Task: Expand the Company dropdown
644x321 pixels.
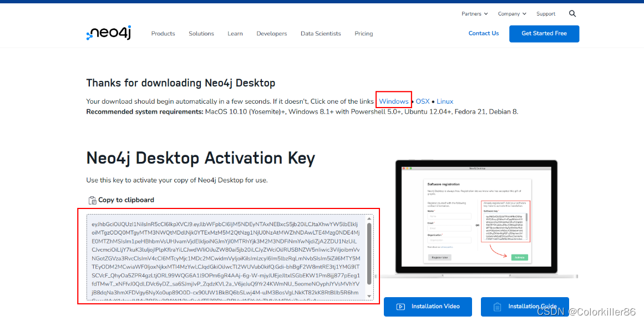Action: click(x=512, y=13)
